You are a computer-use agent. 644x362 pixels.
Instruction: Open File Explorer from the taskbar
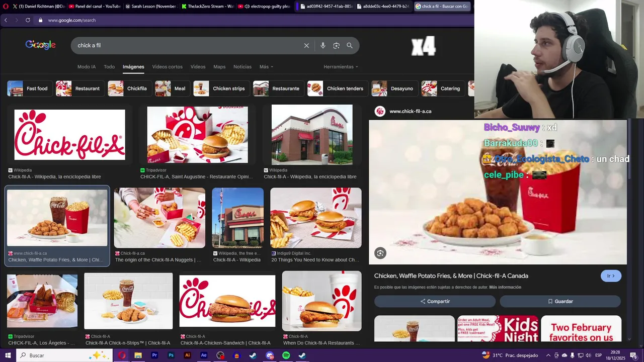(138, 355)
